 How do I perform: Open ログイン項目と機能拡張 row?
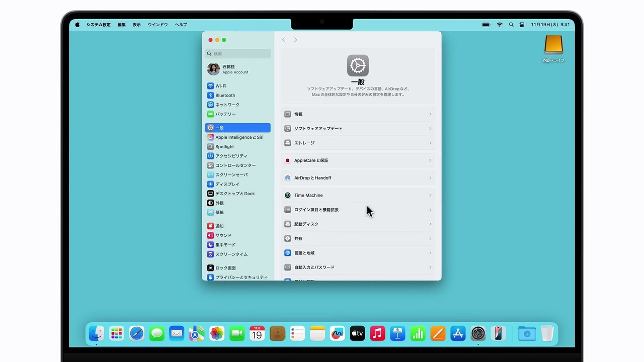pos(358,210)
